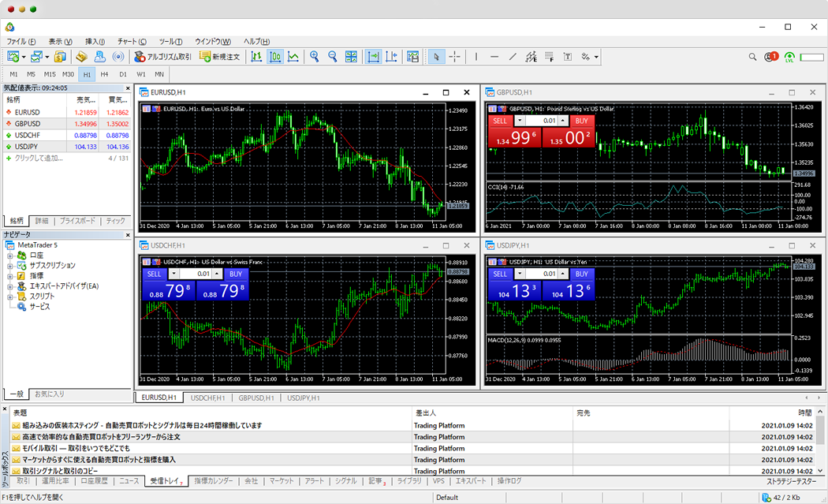
Task: Select the crosshair cursor tool
Action: (x=455, y=57)
